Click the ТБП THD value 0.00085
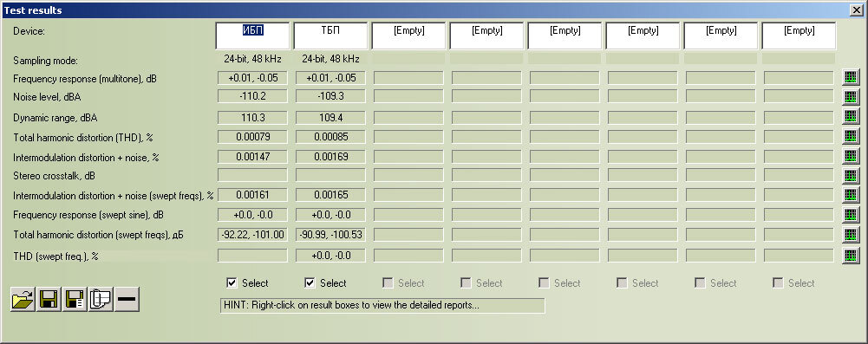The image size is (868, 344). click(x=330, y=137)
